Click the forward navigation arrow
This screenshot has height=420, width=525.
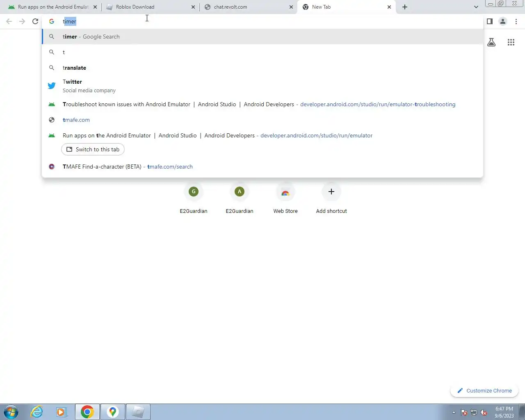22,21
